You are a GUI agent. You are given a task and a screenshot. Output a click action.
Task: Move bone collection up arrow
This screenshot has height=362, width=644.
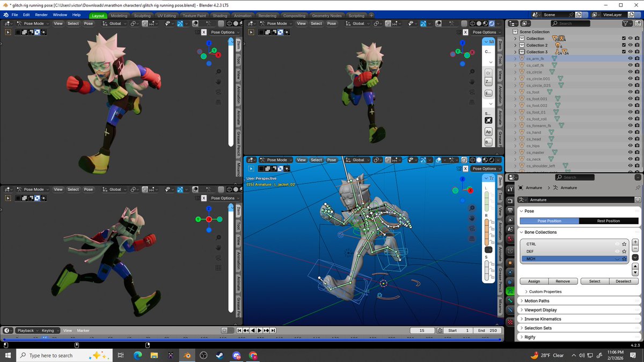(x=635, y=266)
